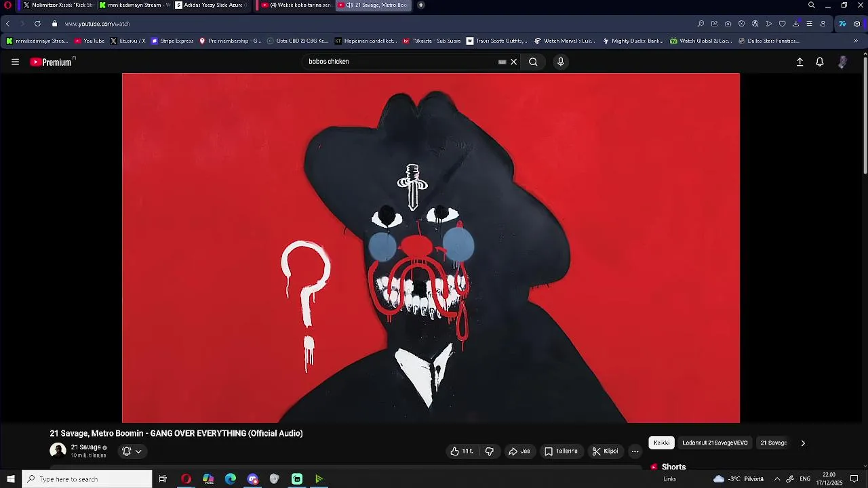
Task: Click the video player artwork to pause
Action: point(431,248)
